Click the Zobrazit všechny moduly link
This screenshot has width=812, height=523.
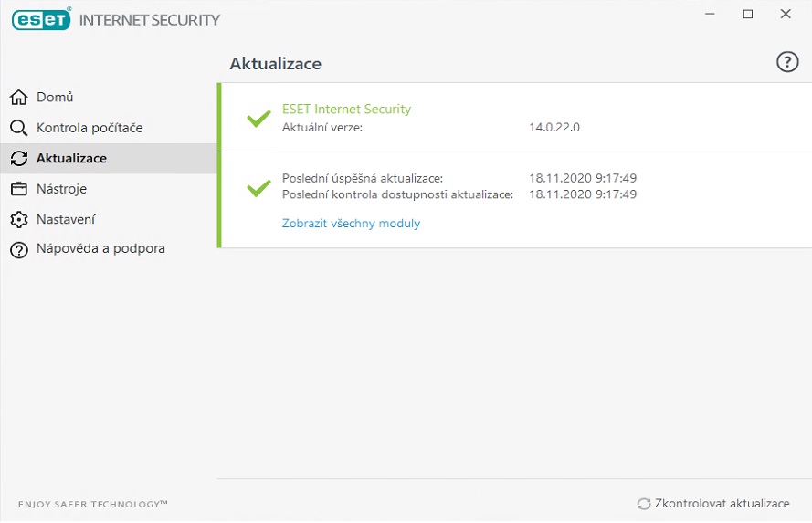pyautogui.click(x=351, y=224)
